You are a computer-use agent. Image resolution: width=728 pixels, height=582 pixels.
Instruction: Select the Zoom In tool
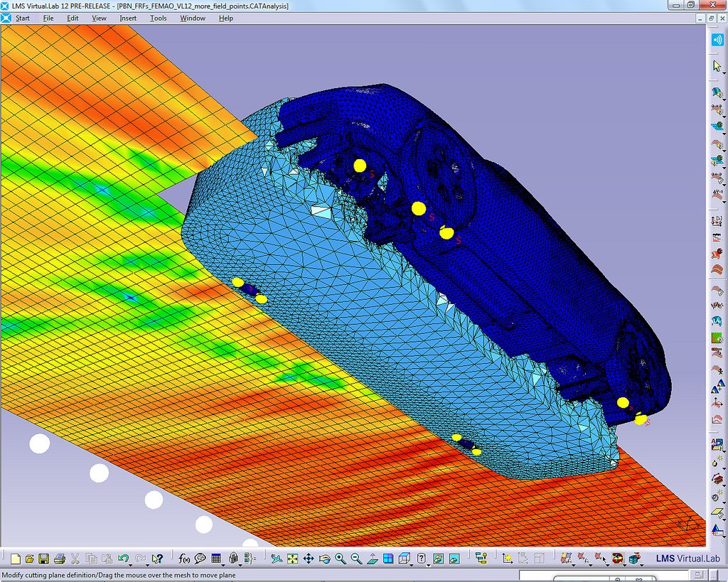click(x=340, y=559)
